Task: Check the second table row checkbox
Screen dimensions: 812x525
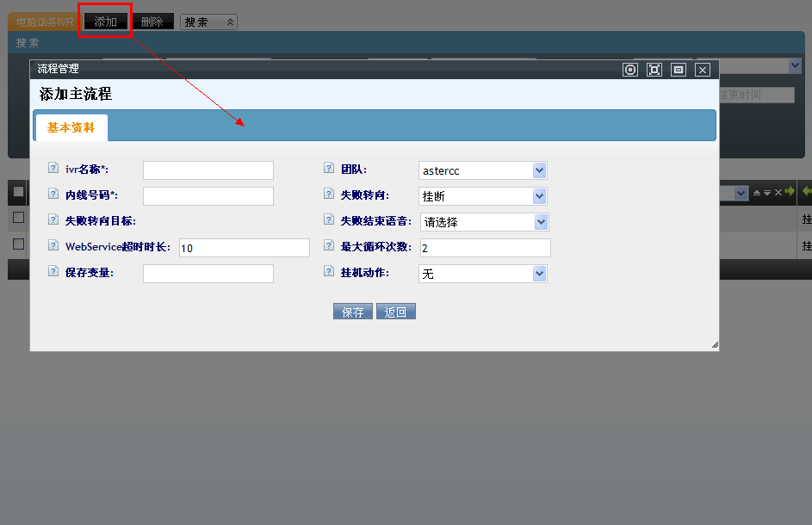Action: click(x=18, y=244)
